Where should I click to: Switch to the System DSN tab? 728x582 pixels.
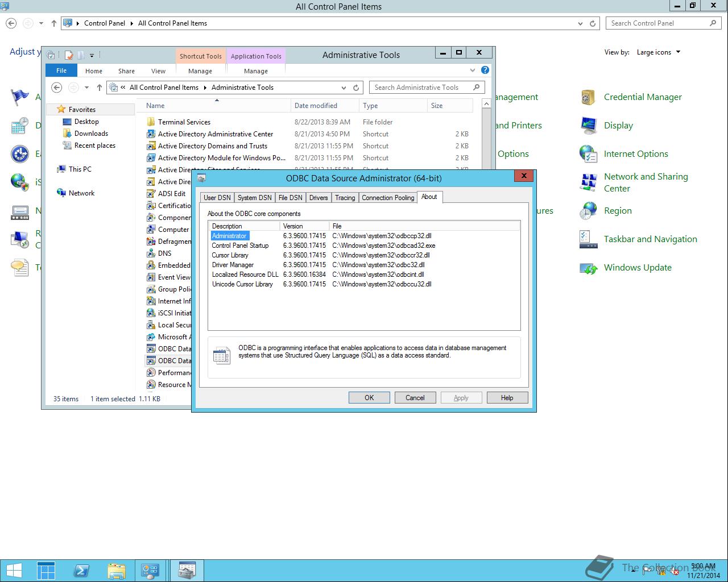254,197
